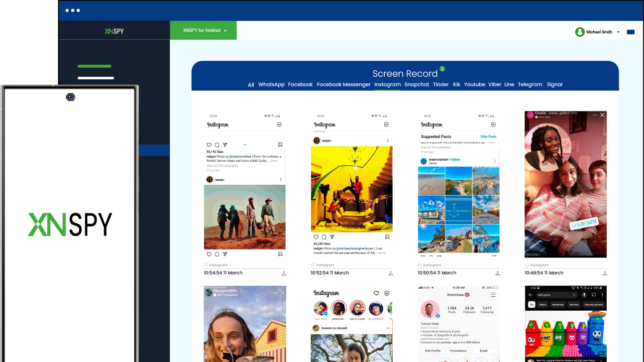Screen dimensions: 644x362
Task: Switch to the WhatsApp tab
Action: (x=271, y=85)
